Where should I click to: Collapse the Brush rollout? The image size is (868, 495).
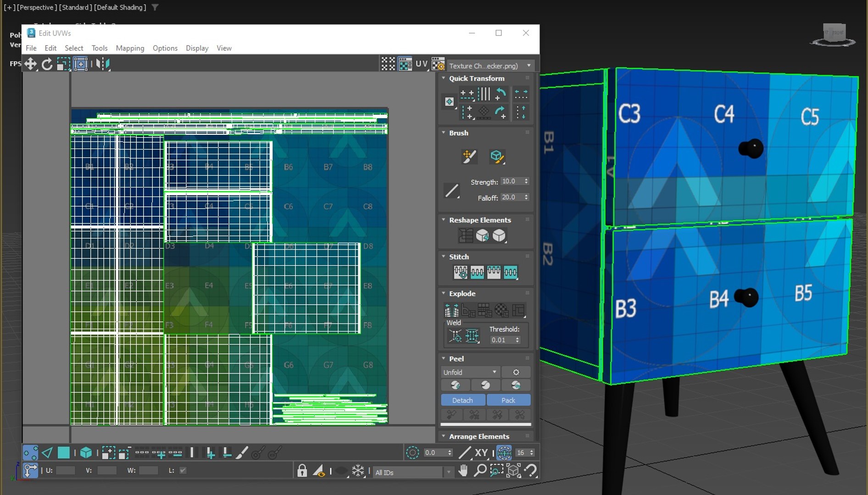(x=444, y=133)
